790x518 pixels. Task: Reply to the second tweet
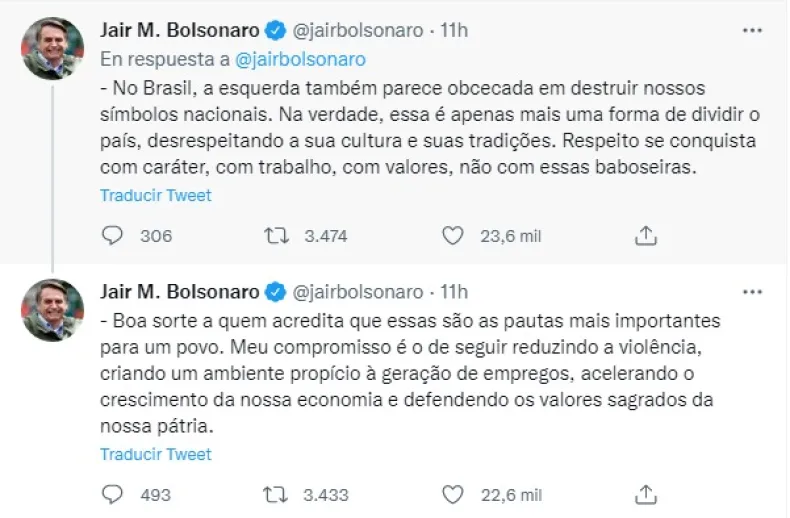point(113,494)
